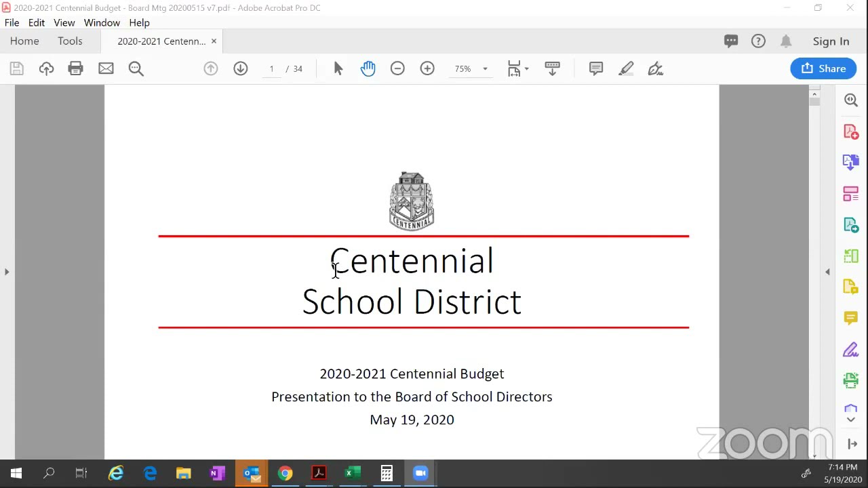
Task: Click the Sign document pen icon
Action: (656, 68)
